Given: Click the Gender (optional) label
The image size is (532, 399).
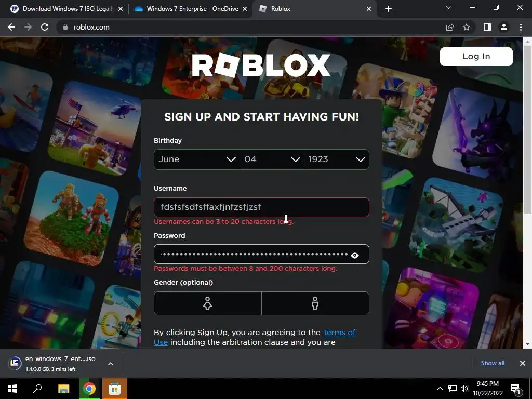Looking at the screenshot, I should point(183,282).
